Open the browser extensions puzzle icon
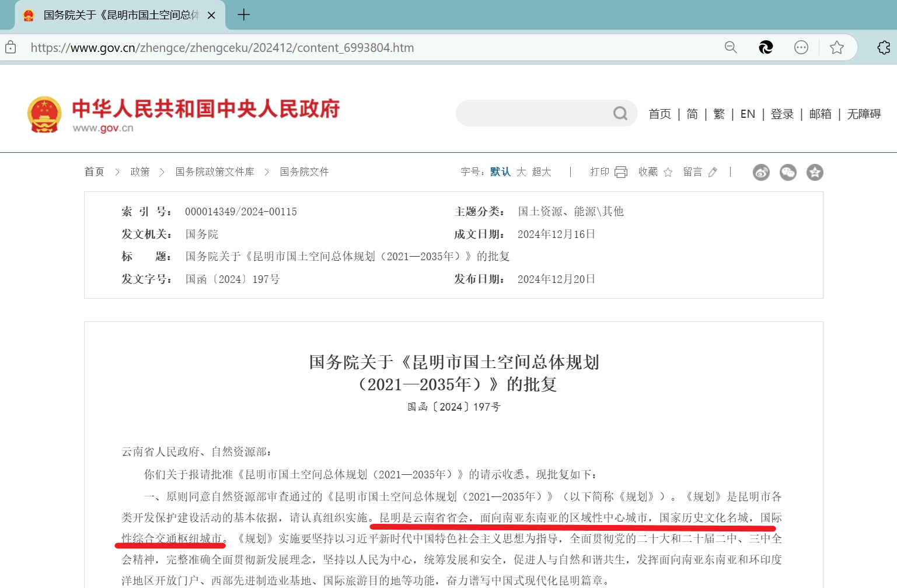The height and width of the screenshot is (588, 897). [884, 47]
